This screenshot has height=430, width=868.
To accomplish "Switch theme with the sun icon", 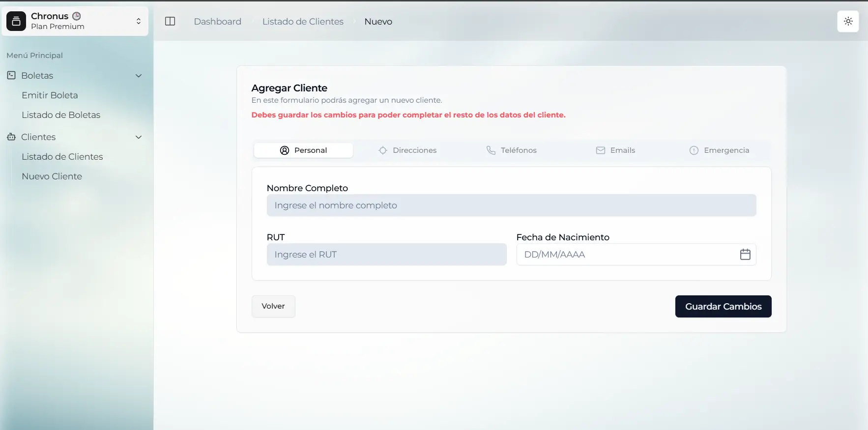I will tap(848, 21).
